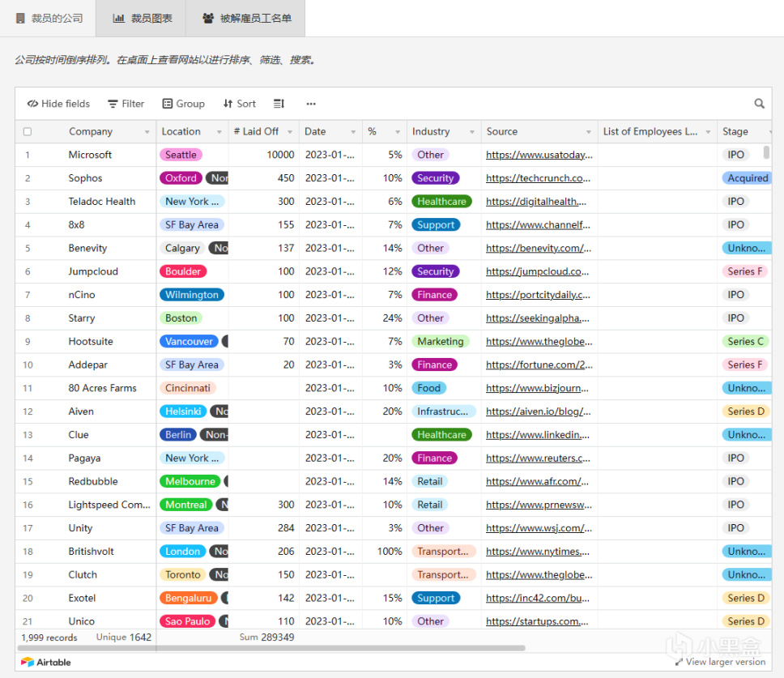Viewport: 784px width, 678px height.
Task: Open Sophos techcrunch source link
Action: pyautogui.click(x=538, y=178)
